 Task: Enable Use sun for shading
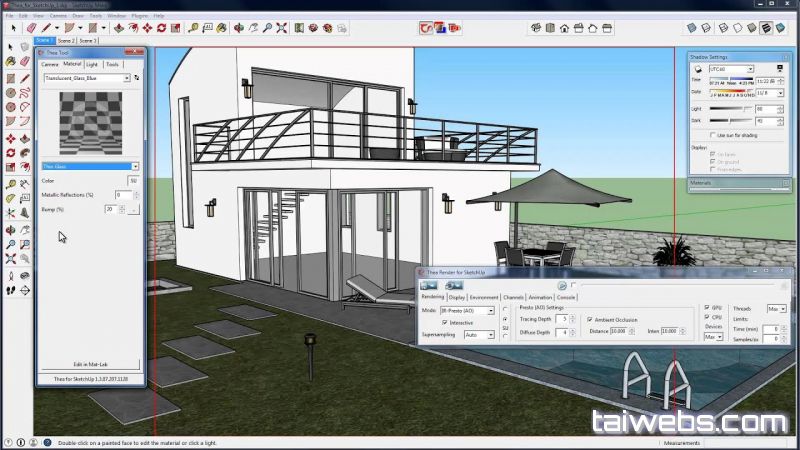[x=711, y=134]
